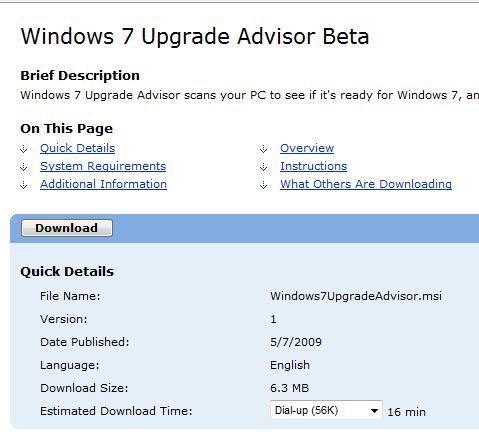Click the language value English
The width and height of the screenshot is (479, 441).
pos(290,365)
